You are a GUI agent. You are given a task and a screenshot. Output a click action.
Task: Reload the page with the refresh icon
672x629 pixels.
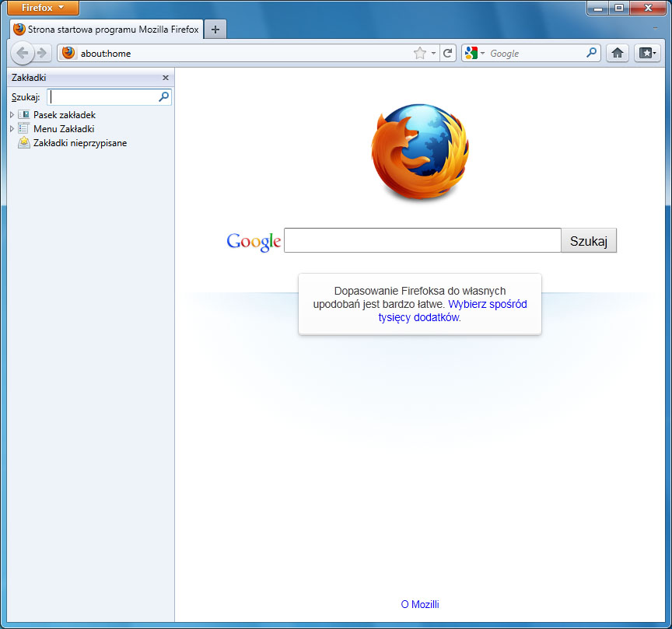coord(447,53)
